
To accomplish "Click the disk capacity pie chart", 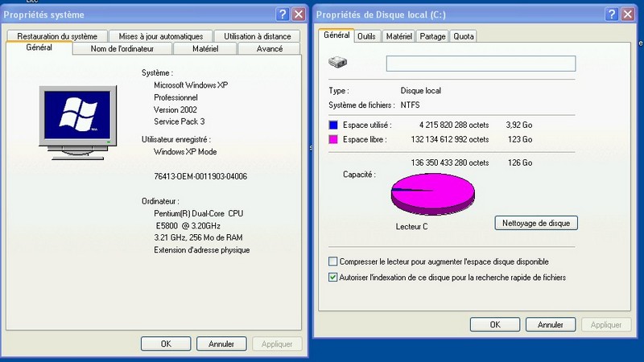I will 433,194.
